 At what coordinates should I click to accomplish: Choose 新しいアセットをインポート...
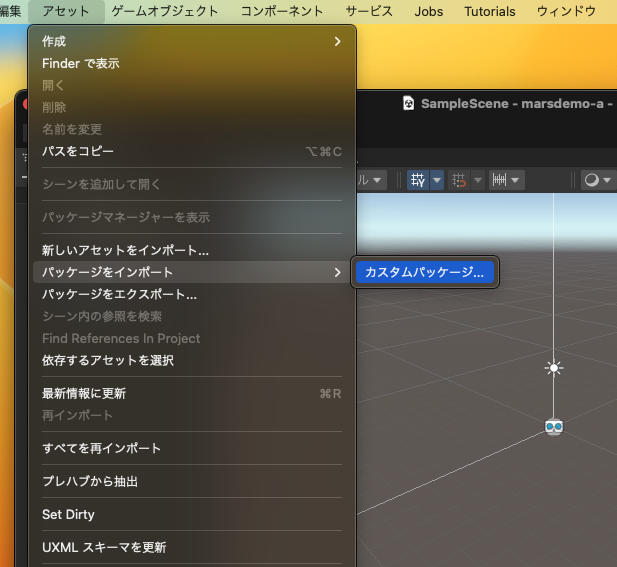pos(192,250)
